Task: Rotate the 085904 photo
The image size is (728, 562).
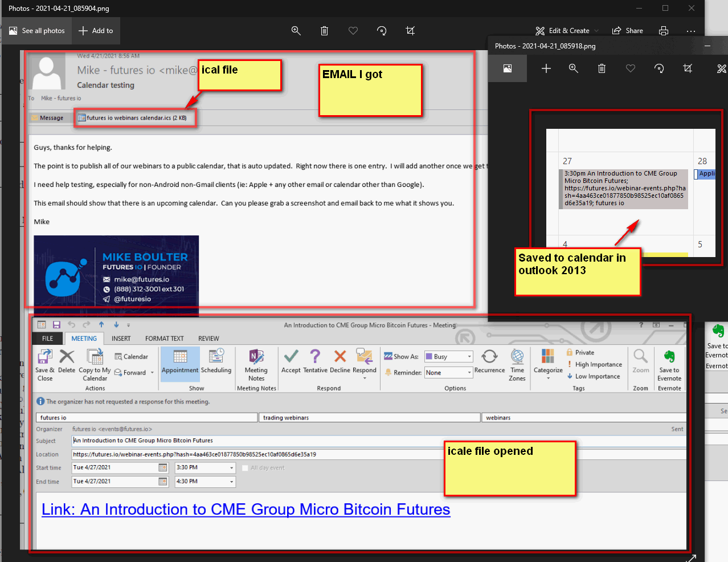Action: 382,31
